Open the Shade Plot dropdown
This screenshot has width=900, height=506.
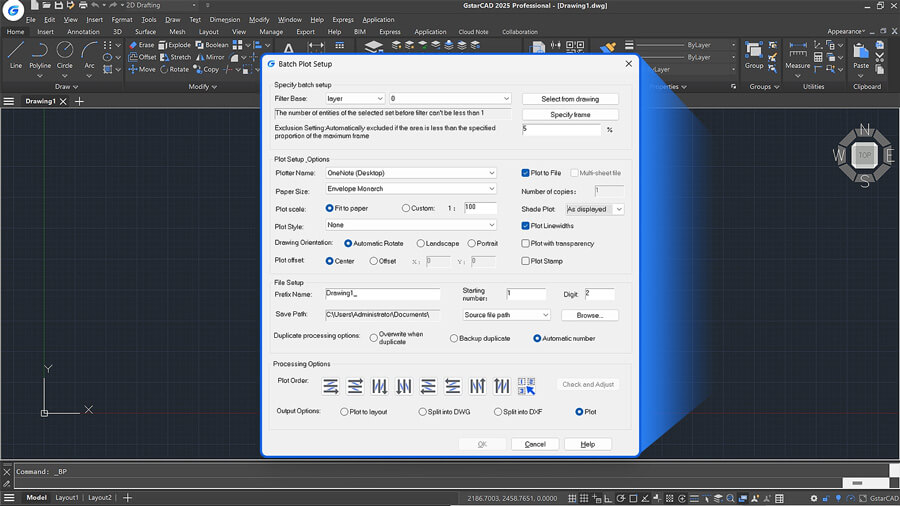click(595, 209)
